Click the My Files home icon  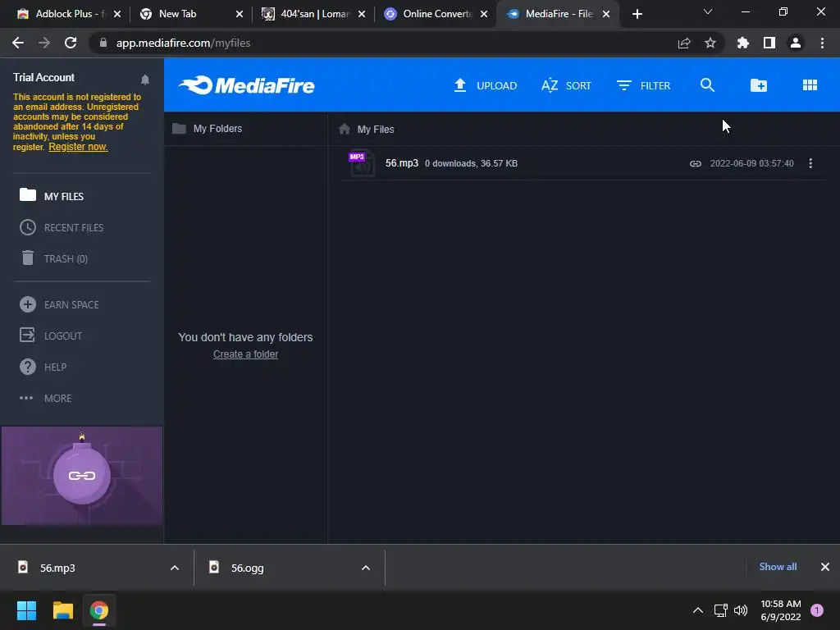(x=345, y=129)
